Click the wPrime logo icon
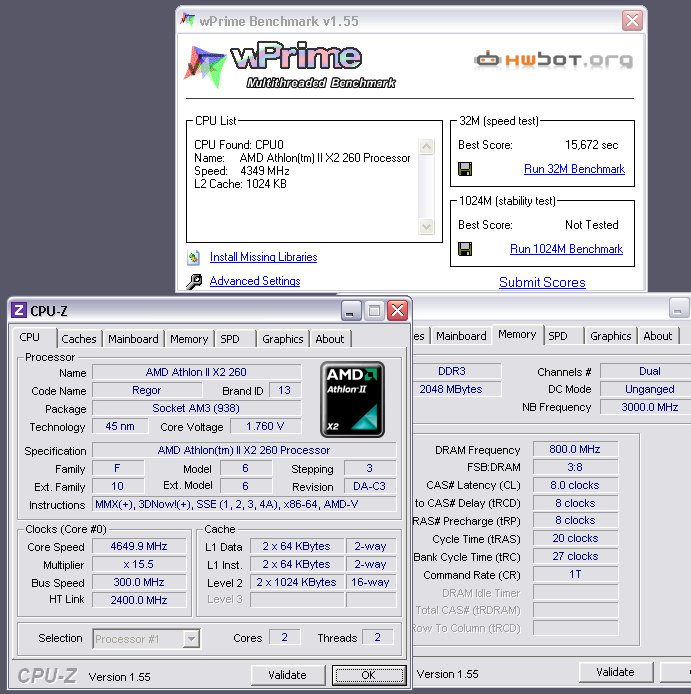Image resolution: width=691 pixels, height=694 pixels. tap(205, 66)
